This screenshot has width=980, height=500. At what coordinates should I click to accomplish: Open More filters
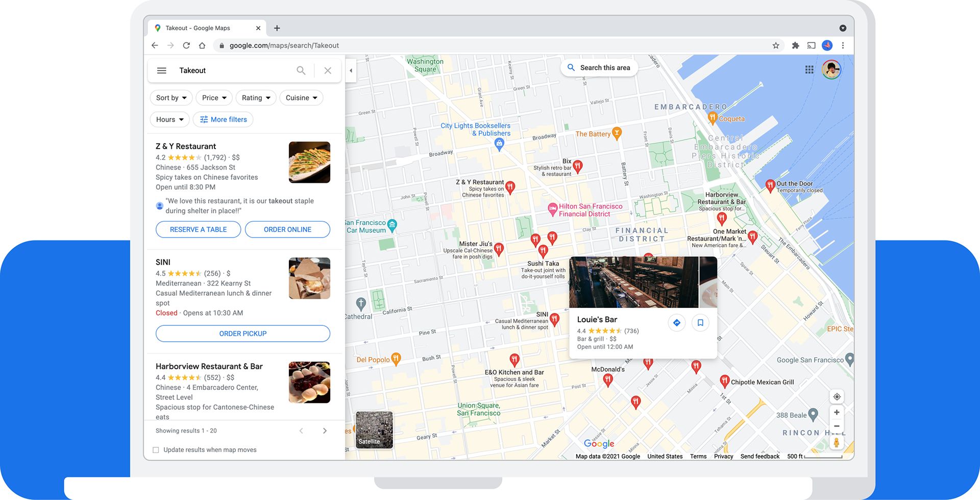tap(223, 120)
